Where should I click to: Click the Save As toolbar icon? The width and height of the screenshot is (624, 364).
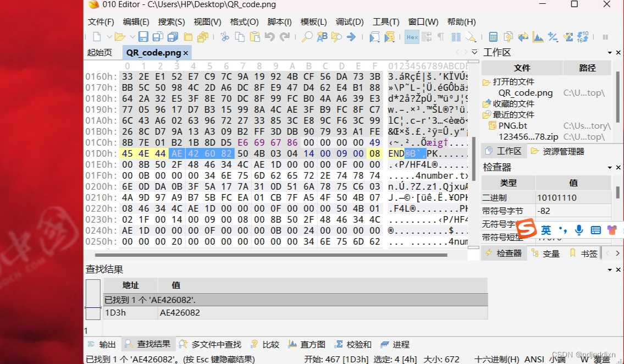[158, 37]
